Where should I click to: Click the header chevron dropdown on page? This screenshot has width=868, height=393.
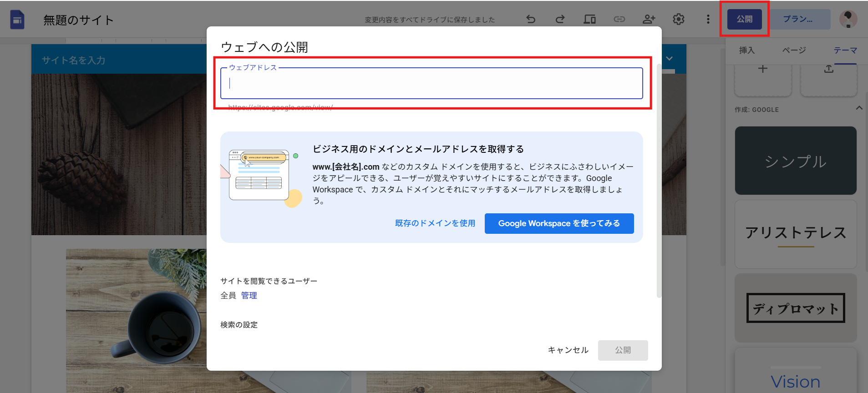(x=669, y=59)
